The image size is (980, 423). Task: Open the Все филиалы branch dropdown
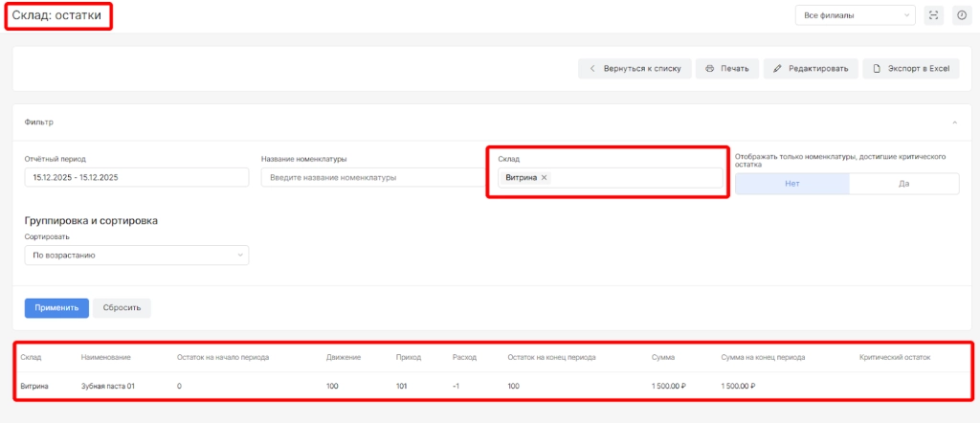tap(855, 15)
